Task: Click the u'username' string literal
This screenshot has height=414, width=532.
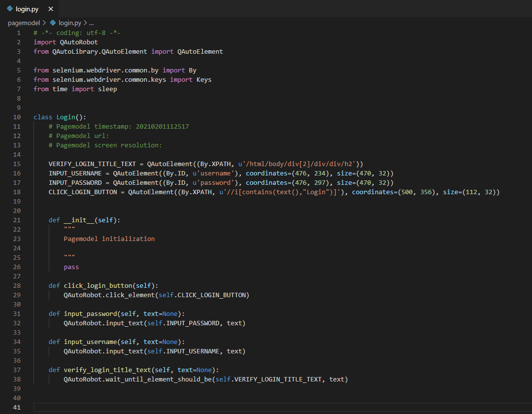Action: pos(213,173)
